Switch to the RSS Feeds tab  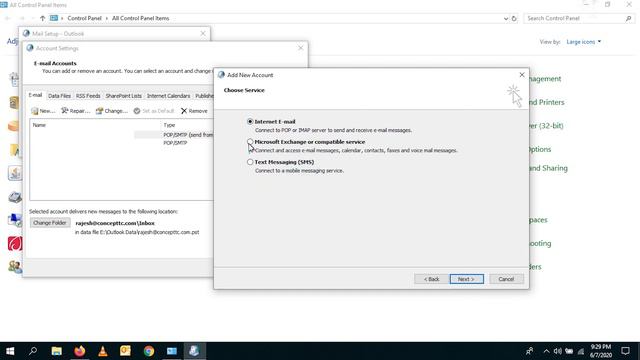click(88, 96)
